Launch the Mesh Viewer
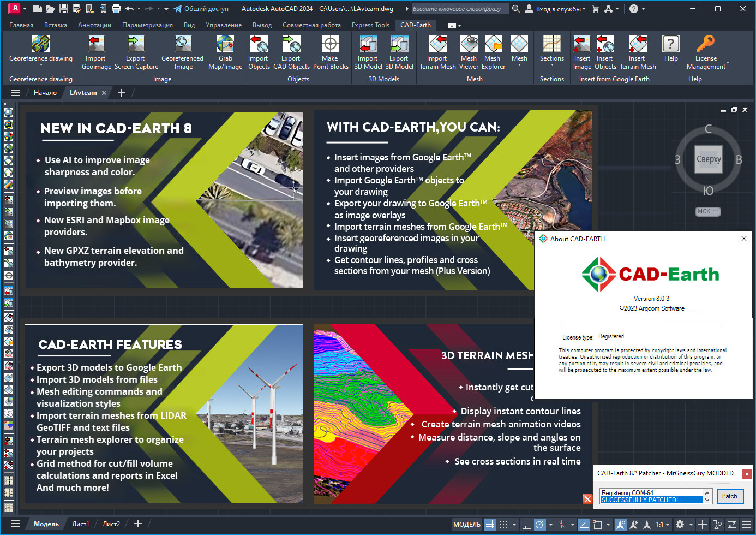 tap(469, 52)
